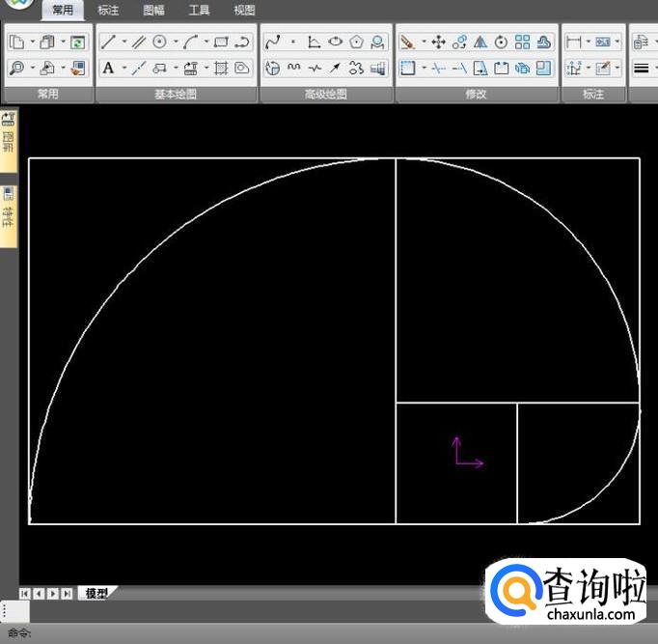
Task: Jump to the first layout tab arrow
Action: [25, 594]
